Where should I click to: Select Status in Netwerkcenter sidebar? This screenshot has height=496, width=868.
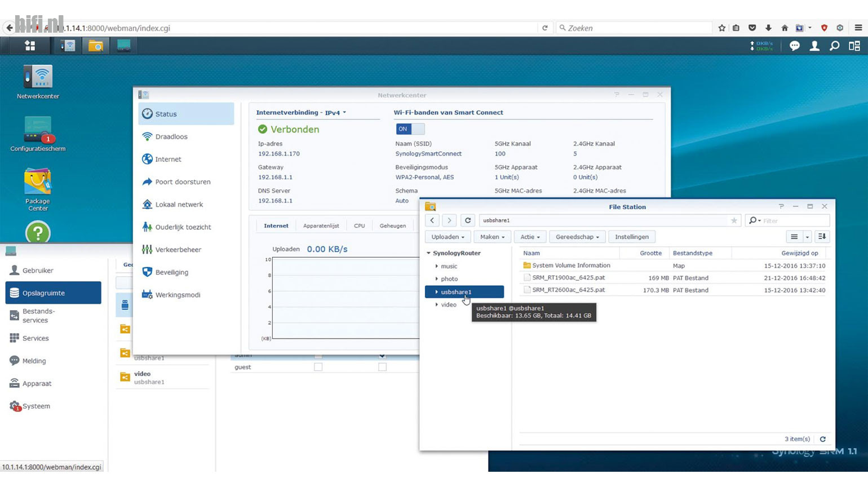[186, 114]
